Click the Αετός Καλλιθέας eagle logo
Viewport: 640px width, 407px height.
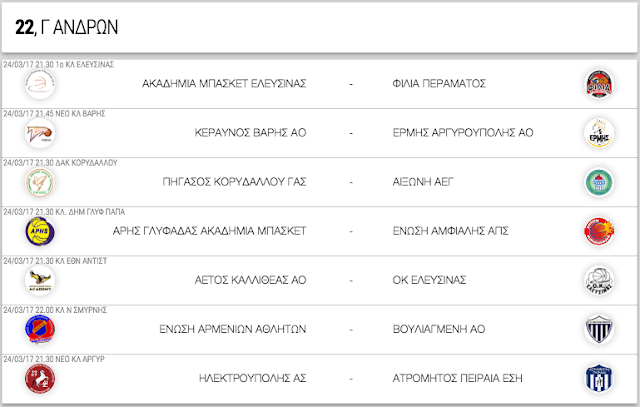tap(40, 280)
